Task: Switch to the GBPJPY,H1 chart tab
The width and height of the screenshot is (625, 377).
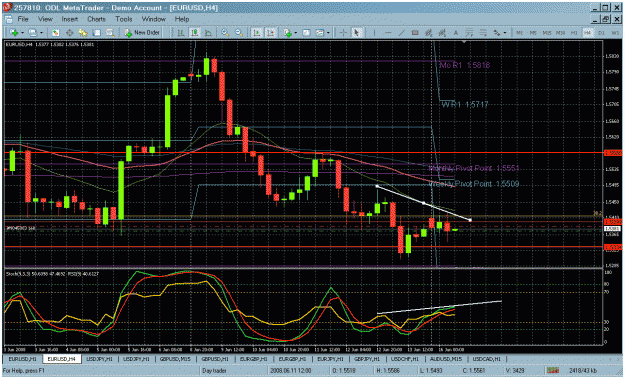Action: click(367, 359)
